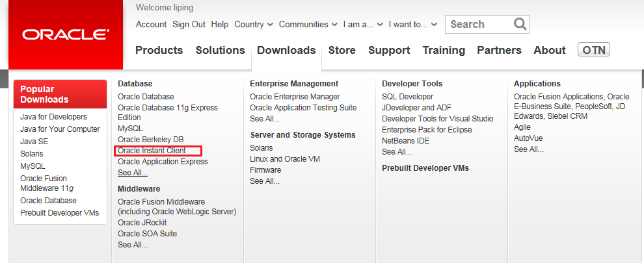This screenshot has width=644, height=263.
Task: Click the Middleware category heading
Action: point(139,189)
